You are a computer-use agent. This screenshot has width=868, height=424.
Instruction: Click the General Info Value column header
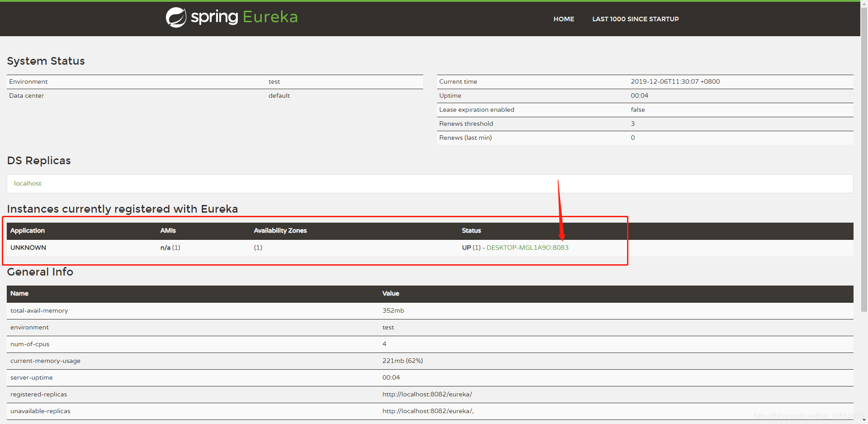pos(391,293)
